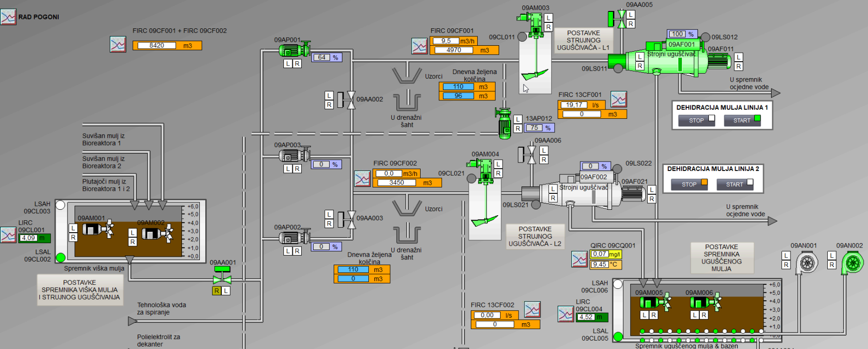Open trend chart for FIRC 13CF001
Viewport: 868px width, 349px height.
coord(618,99)
